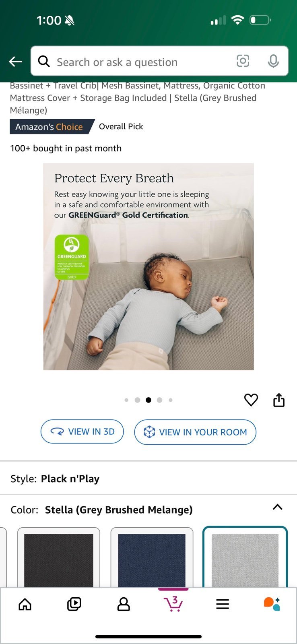Click the VIEW IN YOUR ROOM button
Viewport: 297px width, 644px height.
pyautogui.click(x=195, y=432)
